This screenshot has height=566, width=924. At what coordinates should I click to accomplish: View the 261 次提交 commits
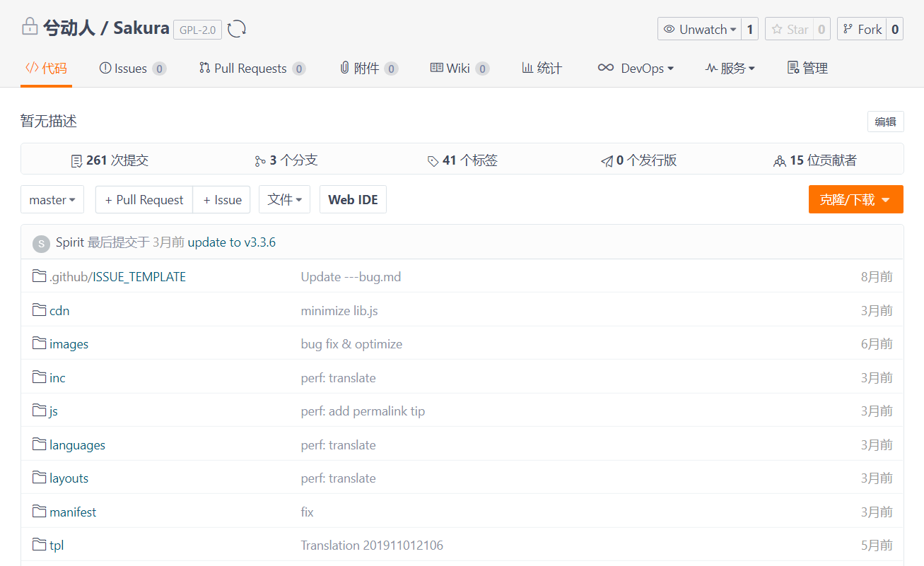pyautogui.click(x=110, y=160)
